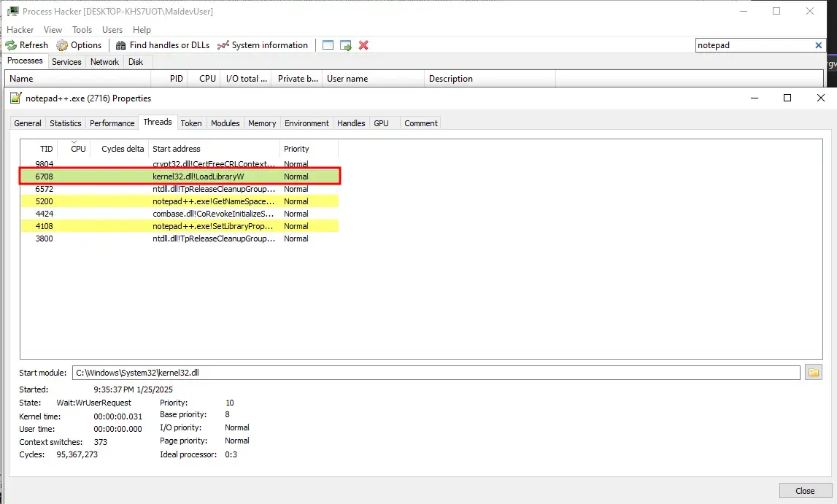Click the Refresh toolbar button
837x504 pixels.
[27, 45]
